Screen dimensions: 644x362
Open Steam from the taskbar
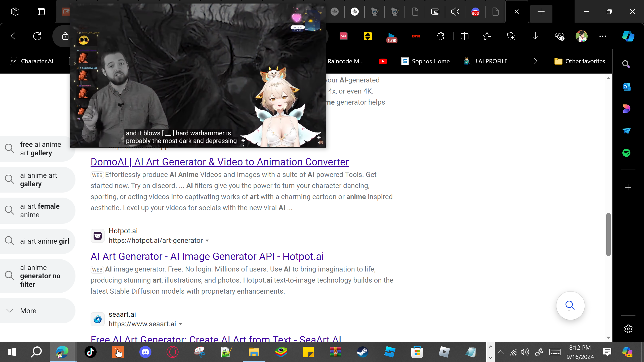click(x=363, y=352)
